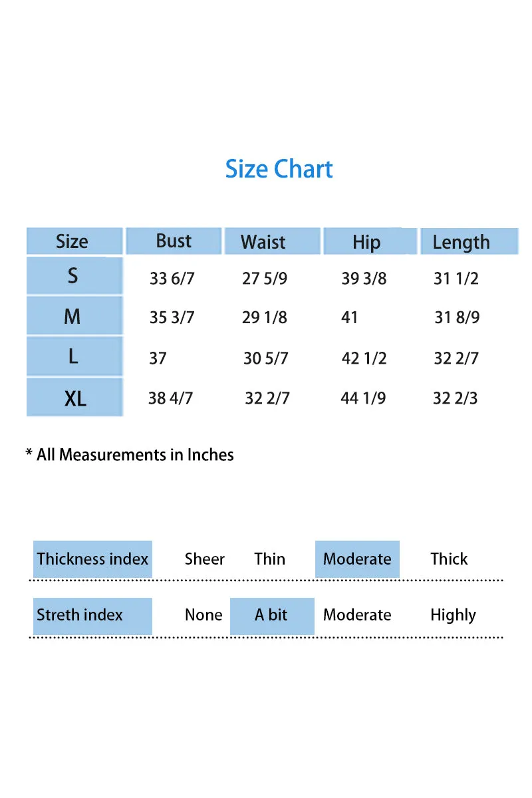Click the Size Chart title
This screenshot has width=532, height=798.
pos(279,169)
